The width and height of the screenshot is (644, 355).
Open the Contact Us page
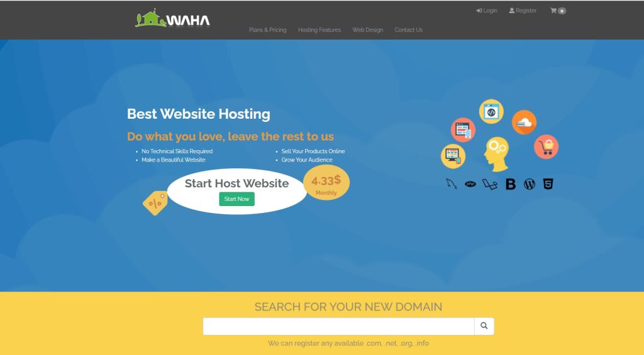[409, 30]
